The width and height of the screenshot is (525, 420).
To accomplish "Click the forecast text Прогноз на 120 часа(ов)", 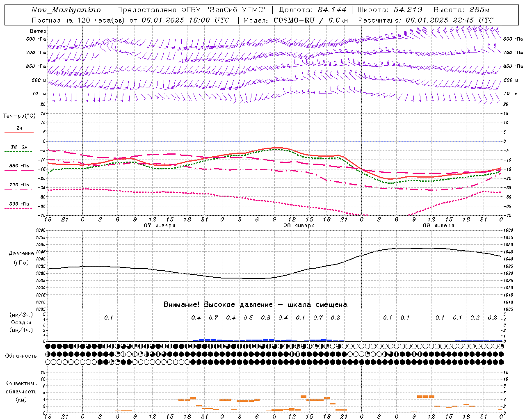I will 79,20.
